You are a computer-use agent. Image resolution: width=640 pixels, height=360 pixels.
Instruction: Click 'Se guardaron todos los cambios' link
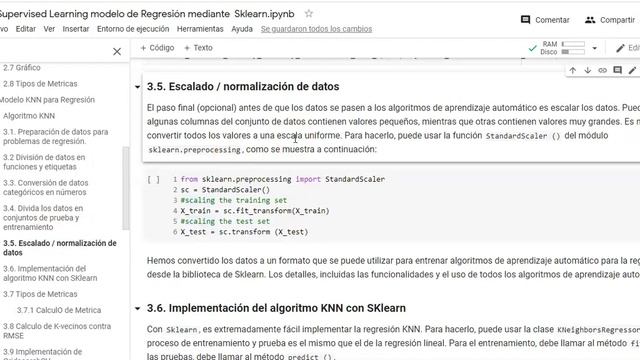pos(316,29)
